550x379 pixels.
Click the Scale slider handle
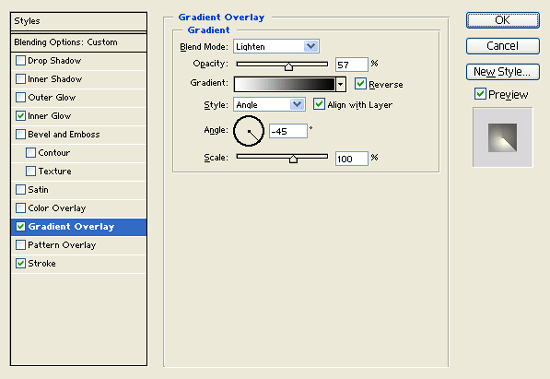(x=293, y=159)
